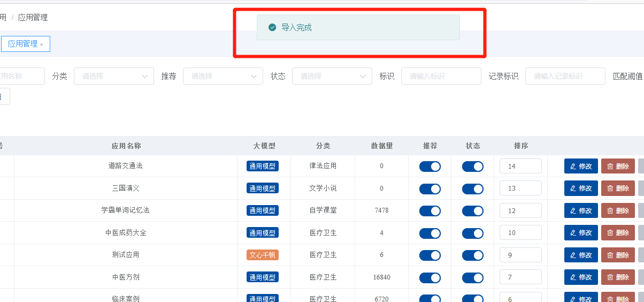644x302 pixels.
Task: Switch to the 应用管理 tab
Action: coord(22,44)
